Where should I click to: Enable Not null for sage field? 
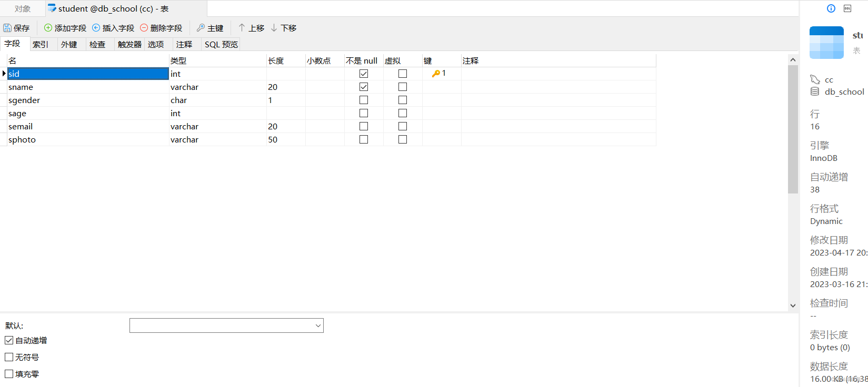[x=364, y=113]
